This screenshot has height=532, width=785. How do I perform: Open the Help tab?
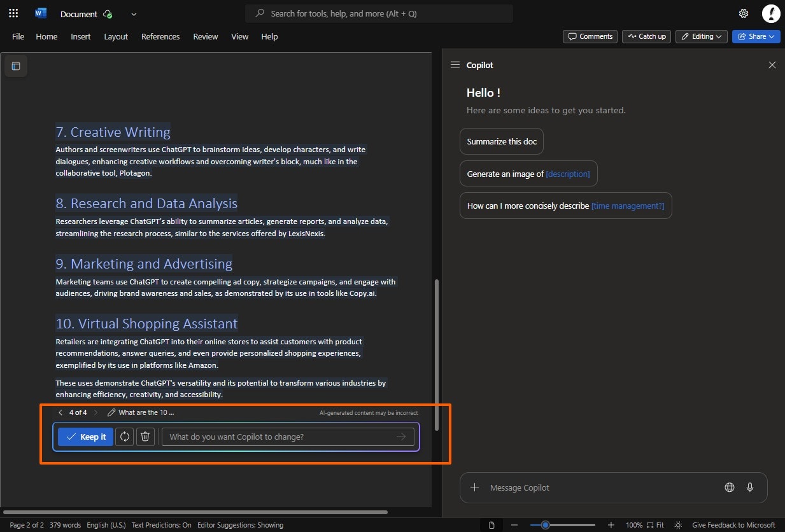point(269,36)
